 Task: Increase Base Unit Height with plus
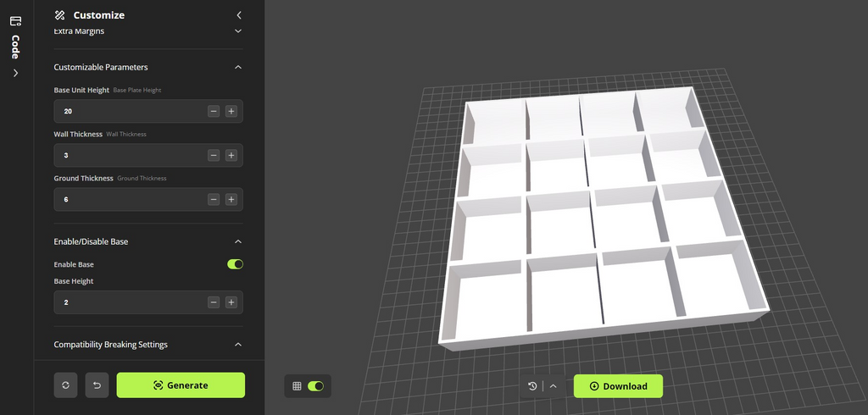(x=231, y=111)
